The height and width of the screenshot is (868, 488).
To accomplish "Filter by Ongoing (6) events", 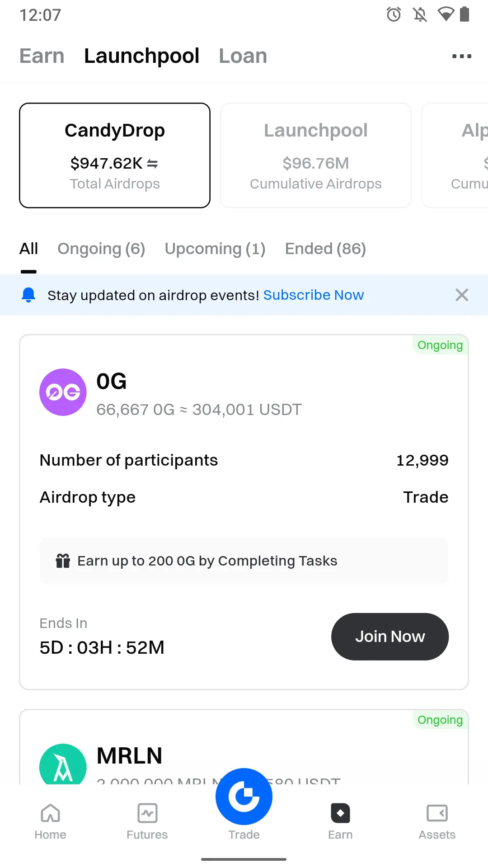I will point(101,249).
